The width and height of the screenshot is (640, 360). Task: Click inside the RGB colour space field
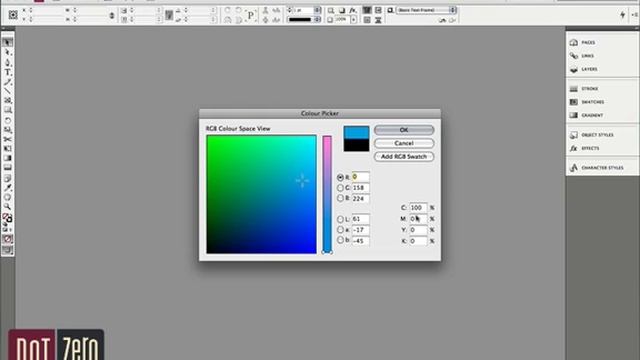(x=261, y=194)
